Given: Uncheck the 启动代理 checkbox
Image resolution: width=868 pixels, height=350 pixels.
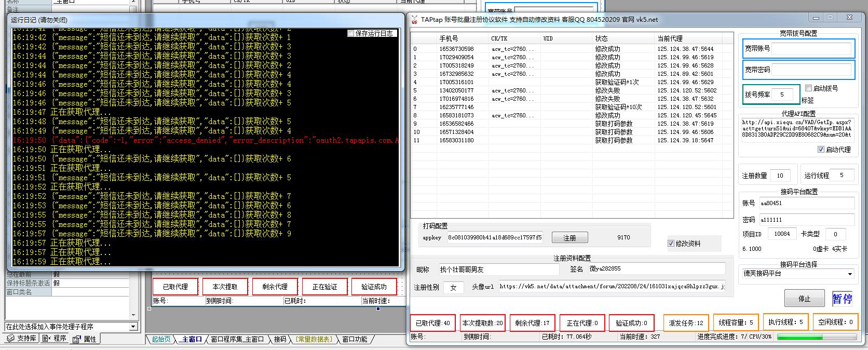Looking at the screenshot, I should (x=821, y=150).
